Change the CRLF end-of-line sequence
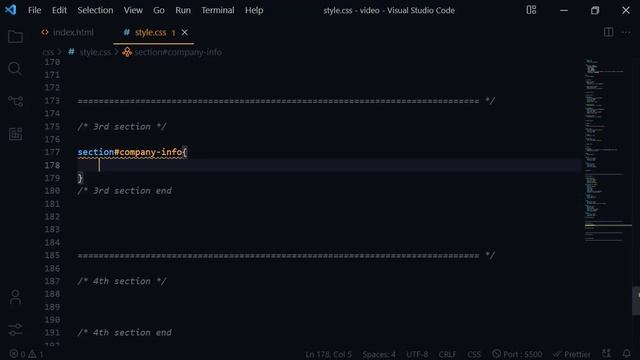 point(447,354)
